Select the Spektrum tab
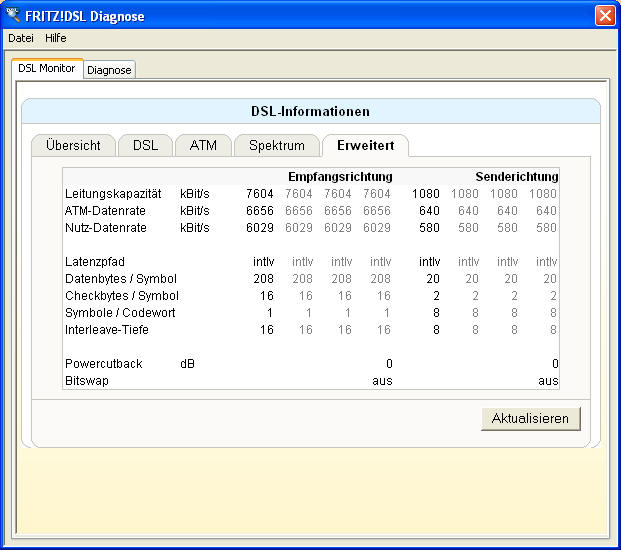 (x=277, y=145)
